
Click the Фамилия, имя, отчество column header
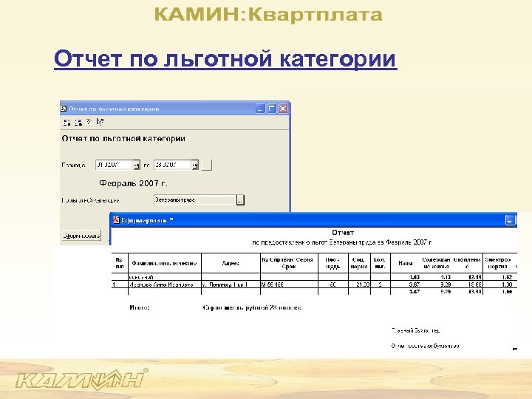pos(164,263)
